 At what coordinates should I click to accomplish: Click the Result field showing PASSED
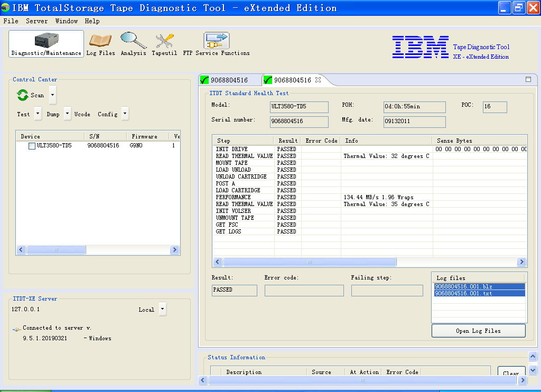click(x=234, y=290)
